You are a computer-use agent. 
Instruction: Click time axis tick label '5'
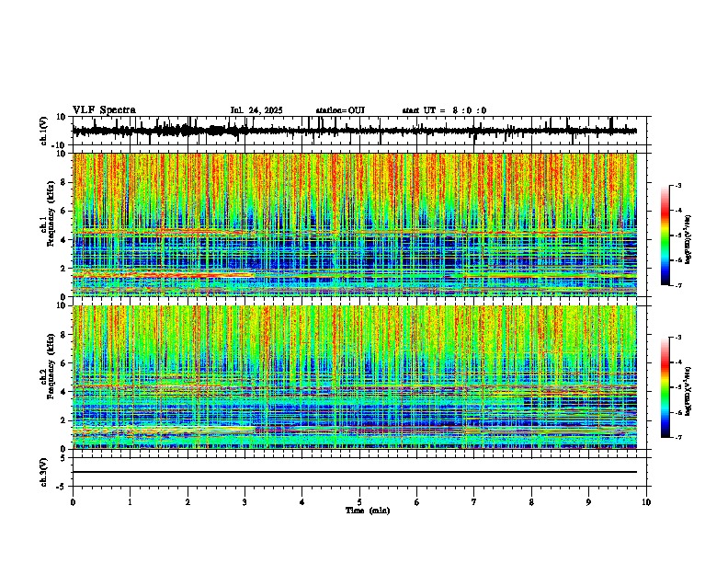click(x=359, y=502)
